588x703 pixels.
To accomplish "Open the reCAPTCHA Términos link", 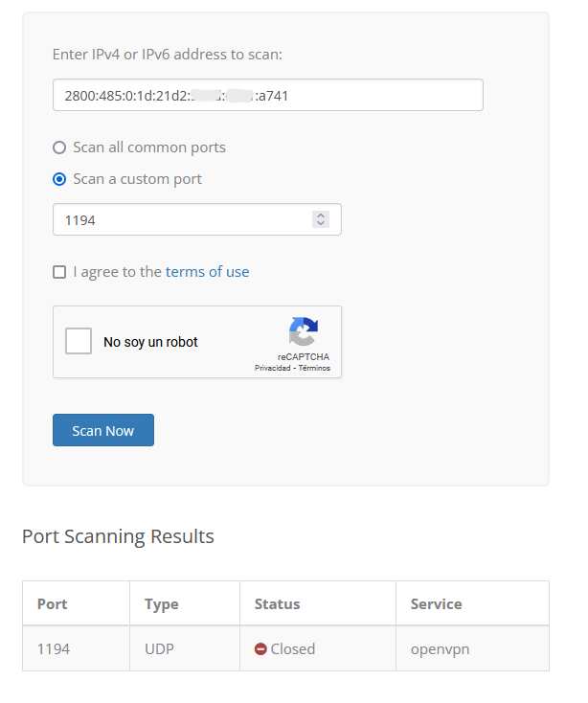I will (314, 368).
